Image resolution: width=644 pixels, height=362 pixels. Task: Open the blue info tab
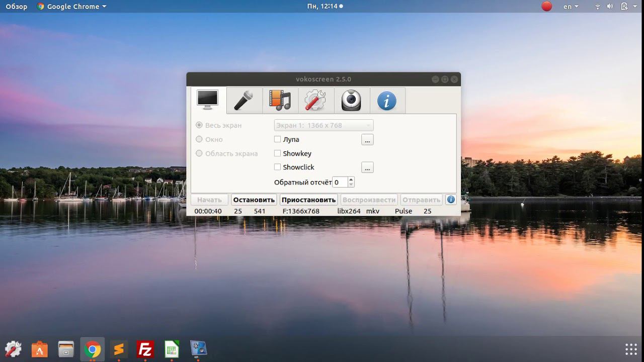click(387, 100)
